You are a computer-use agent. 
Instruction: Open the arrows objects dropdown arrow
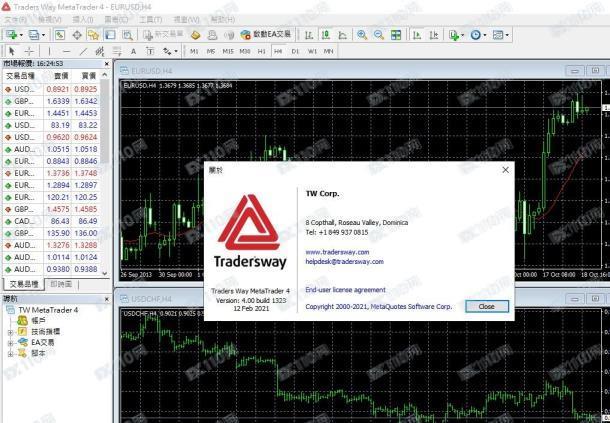[x=176, y=51]
